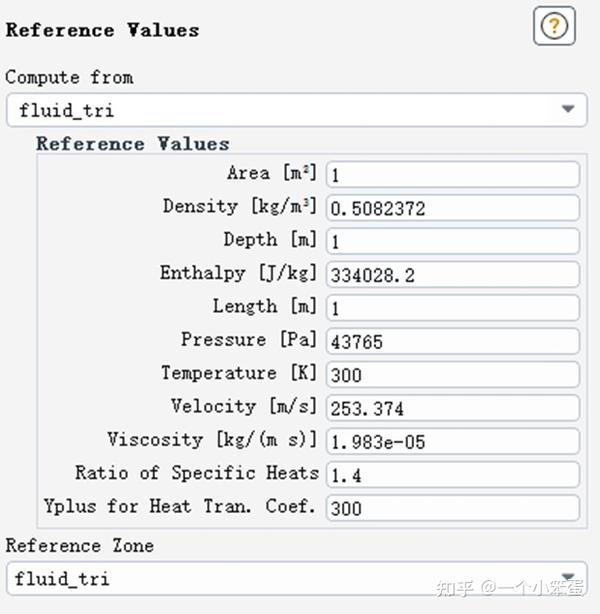This screenshot has width=600, height=614.
Task: Focus the Viscosity input field
Action: click(452, 441)
